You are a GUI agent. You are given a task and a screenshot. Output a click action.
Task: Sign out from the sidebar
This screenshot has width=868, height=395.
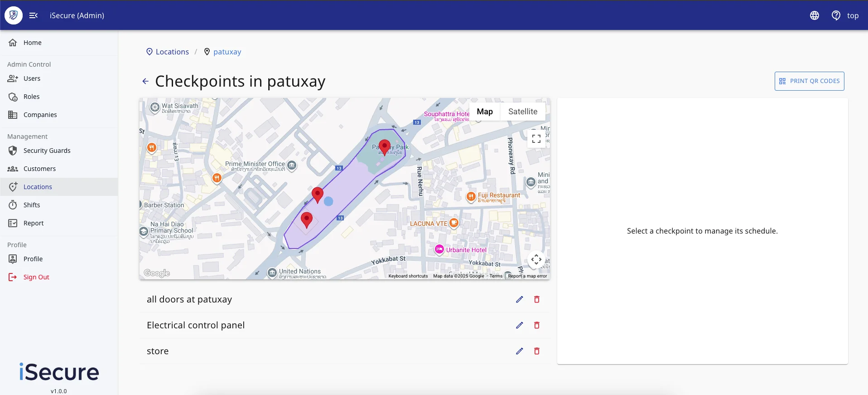(x=36, y=277)
